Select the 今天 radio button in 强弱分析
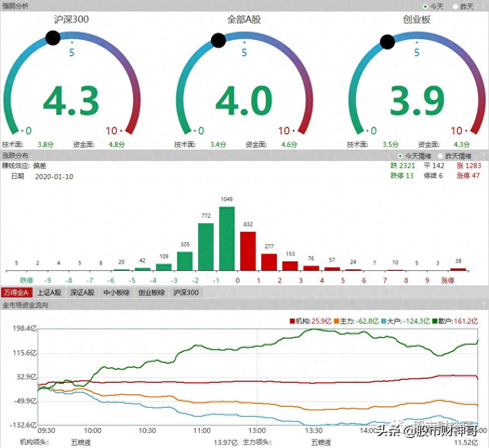The width and height of the screenshot is (489, 448). [x=425, y=6]
